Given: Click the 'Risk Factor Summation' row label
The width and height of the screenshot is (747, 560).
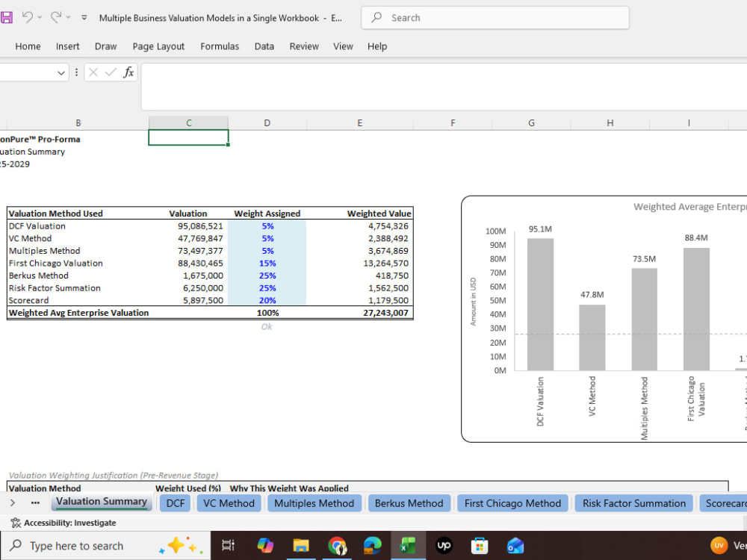Looking at the screenshot, I should pos(55,288).
